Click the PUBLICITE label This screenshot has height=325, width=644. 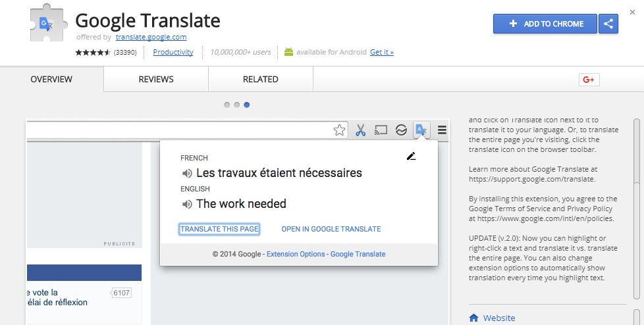(x=119, y=243)
